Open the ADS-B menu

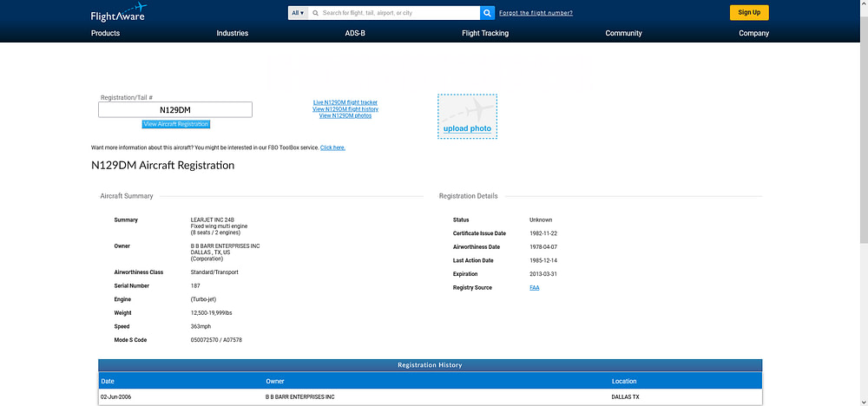pyautogui.click(x=355, y=33)
